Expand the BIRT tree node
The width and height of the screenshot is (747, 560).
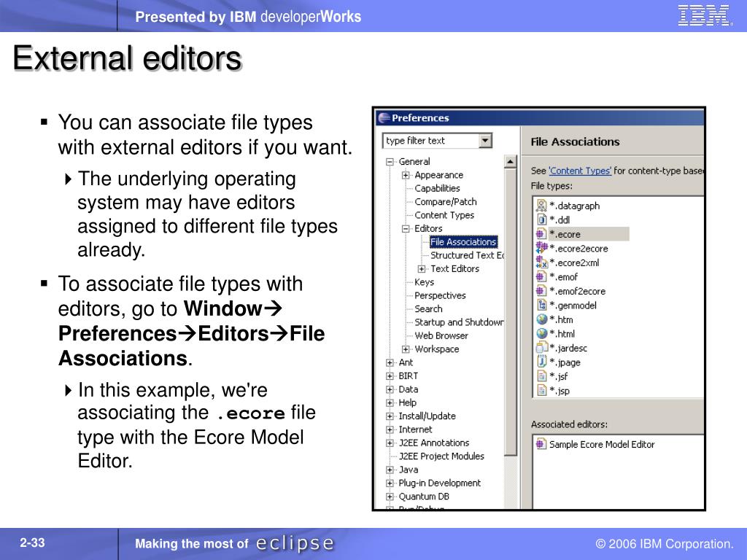coord(390,376)
